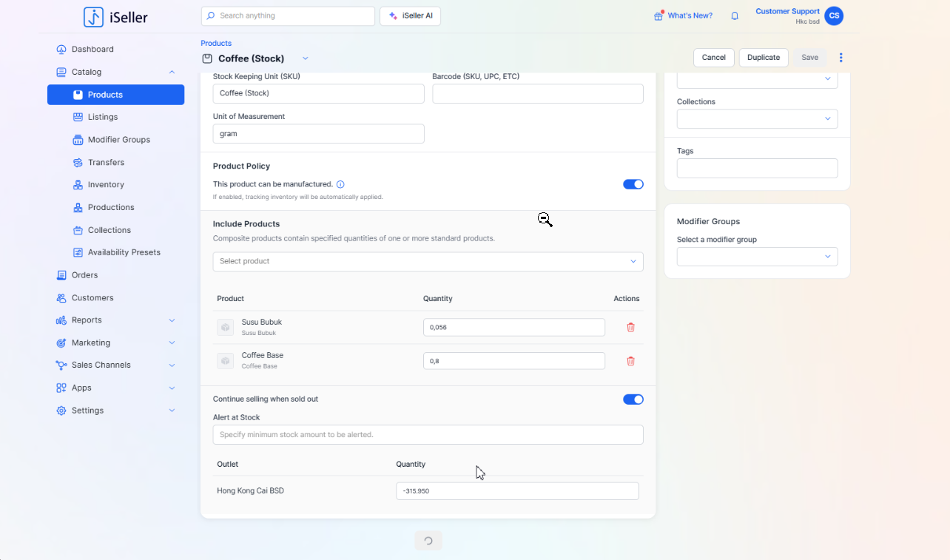Expand the Collections dropdown
The image size is (950, 560).
click(x=757, y=119)
